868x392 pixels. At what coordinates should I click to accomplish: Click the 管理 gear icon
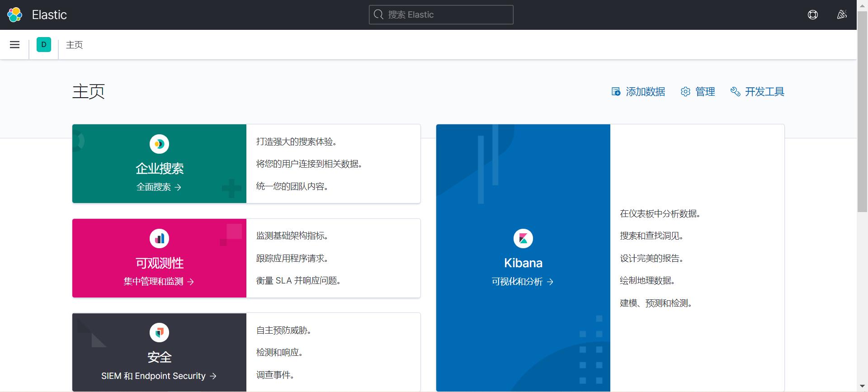(x=685, y=92)
